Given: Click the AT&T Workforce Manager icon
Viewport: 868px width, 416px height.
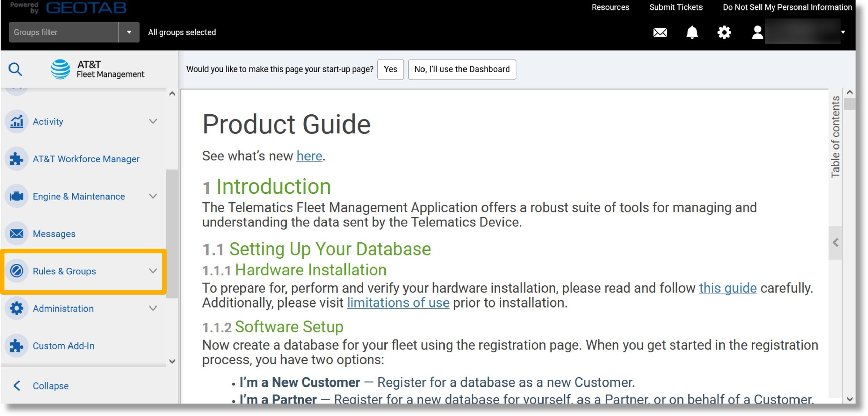Looking at the screenshot, I should pos(16,158).
